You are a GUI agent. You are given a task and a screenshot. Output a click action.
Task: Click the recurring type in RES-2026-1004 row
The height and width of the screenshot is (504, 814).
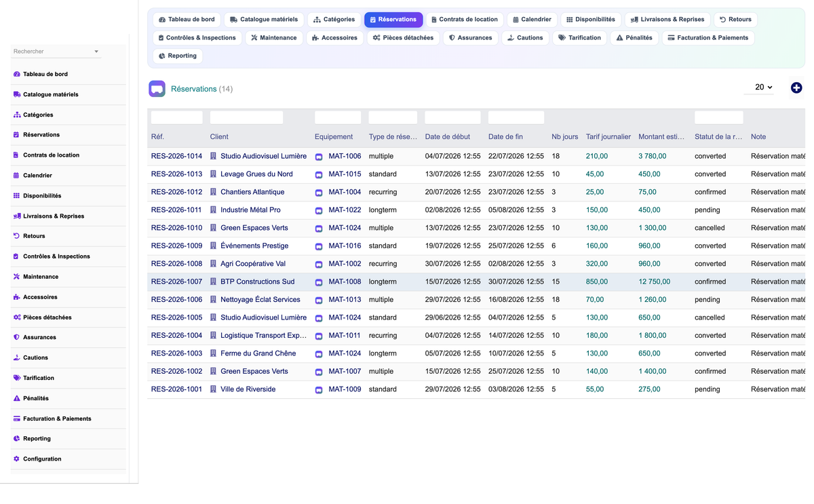(x=383, y=335)
